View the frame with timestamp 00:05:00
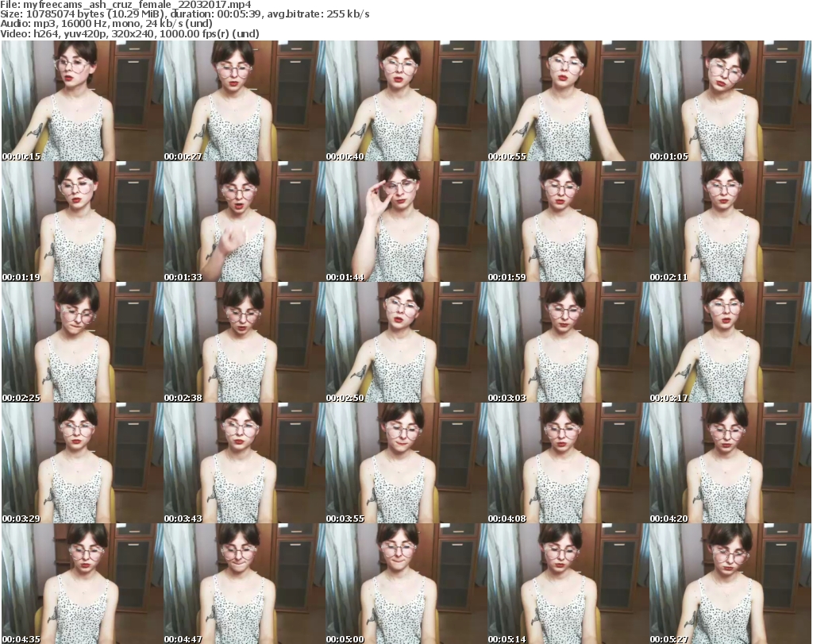 point(406,584)
